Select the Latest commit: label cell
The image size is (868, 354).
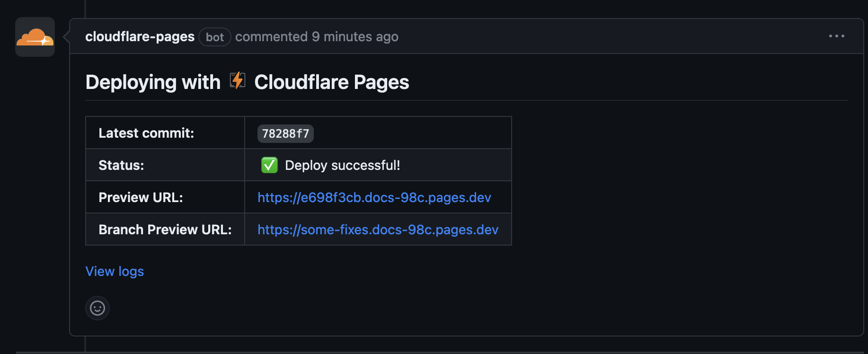click(x=165, y=133)
